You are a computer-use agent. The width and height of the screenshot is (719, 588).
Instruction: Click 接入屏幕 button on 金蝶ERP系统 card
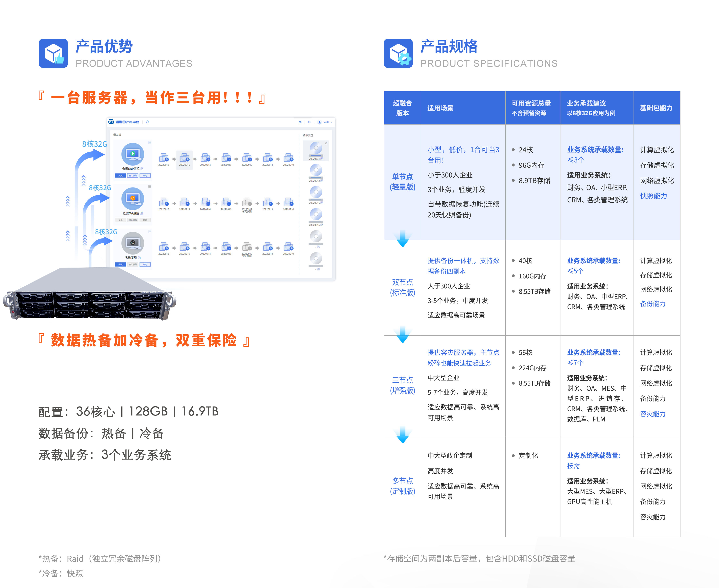click(x=133, y=175)
